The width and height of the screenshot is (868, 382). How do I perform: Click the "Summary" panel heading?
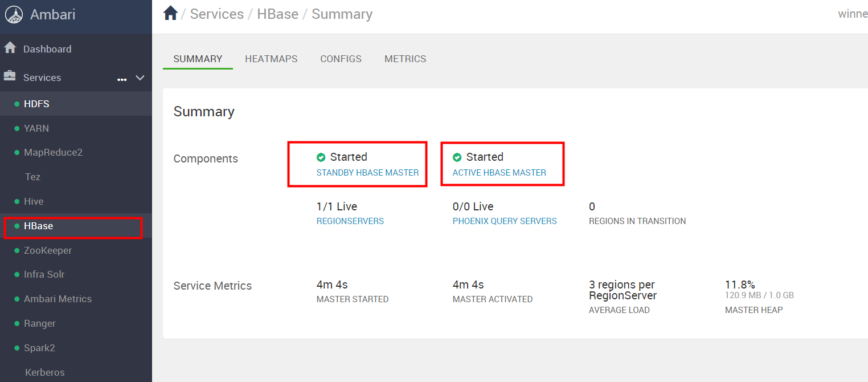(204, 112)
